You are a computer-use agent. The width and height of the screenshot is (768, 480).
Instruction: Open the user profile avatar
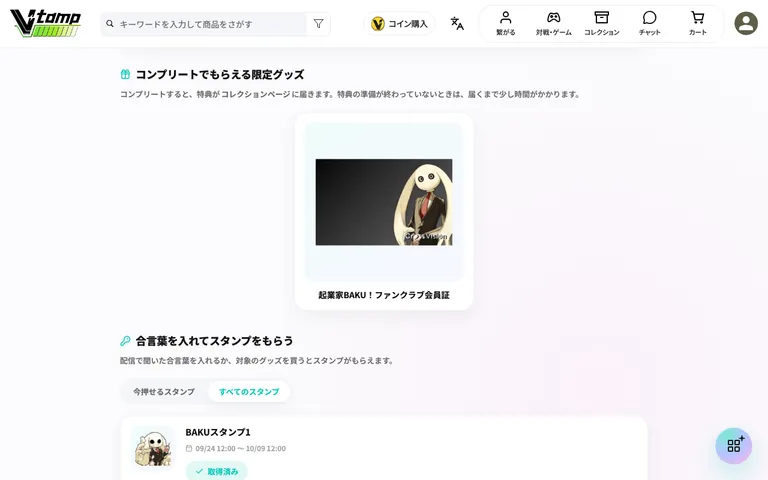746,23
